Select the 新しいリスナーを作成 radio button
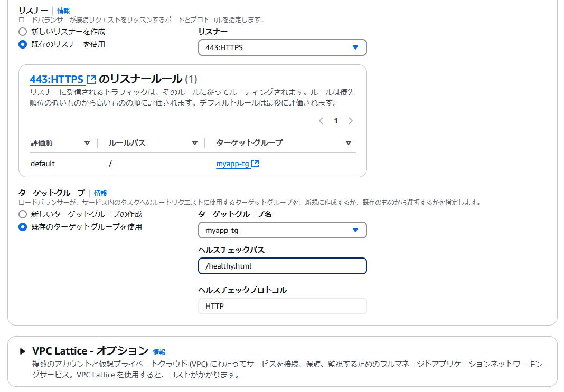The height and width of the screenshot is (392, 564). [22, 32]
